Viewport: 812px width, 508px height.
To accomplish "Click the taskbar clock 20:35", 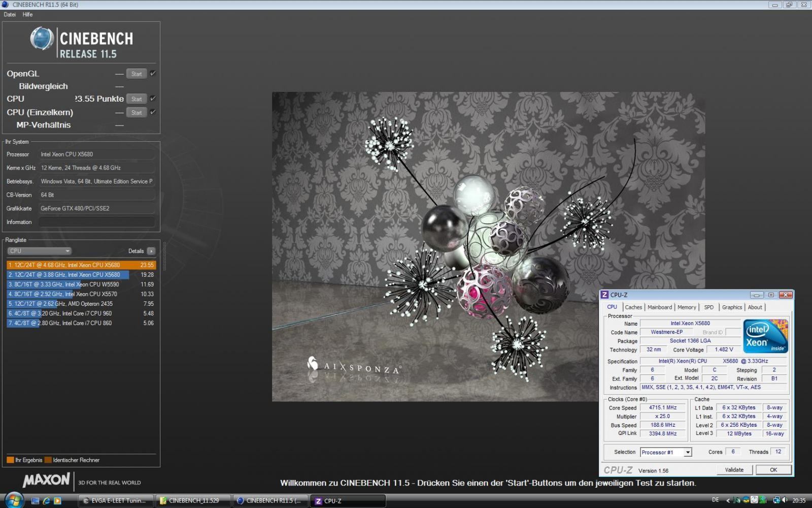I will (799, 500).
